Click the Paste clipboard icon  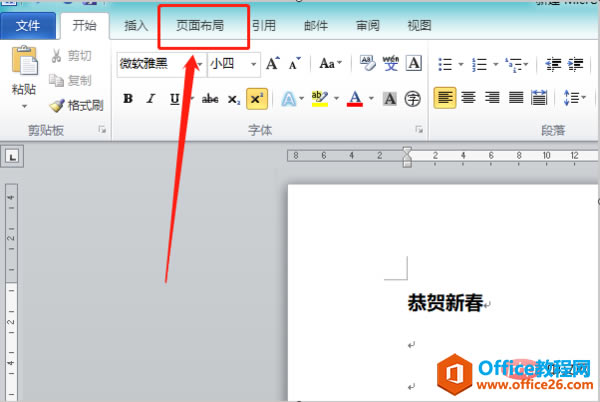(25, 60)
